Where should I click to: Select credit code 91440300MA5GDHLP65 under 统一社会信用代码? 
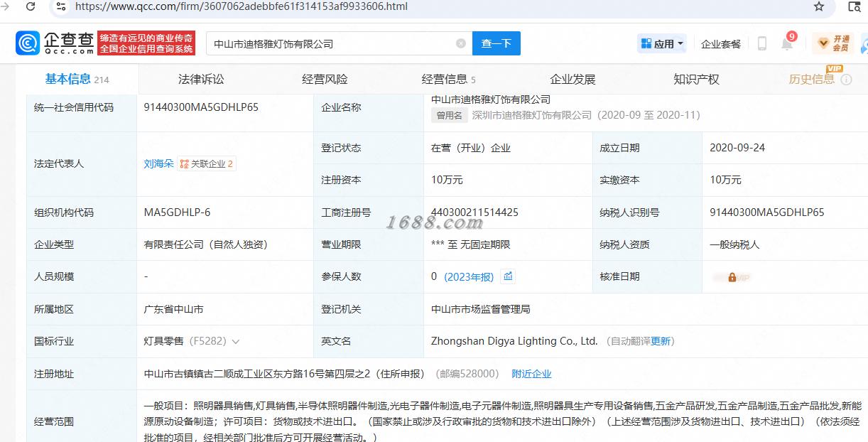pyautogui.click(x=201, y=107)
